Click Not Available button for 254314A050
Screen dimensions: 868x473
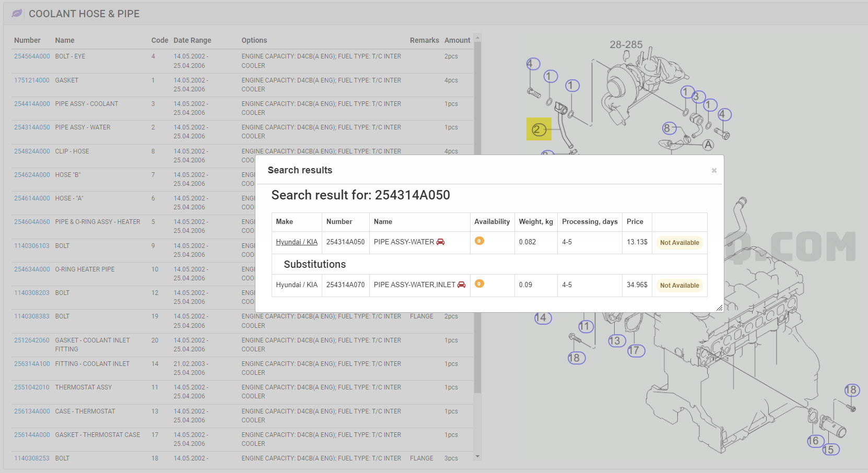tap(679, 242)
